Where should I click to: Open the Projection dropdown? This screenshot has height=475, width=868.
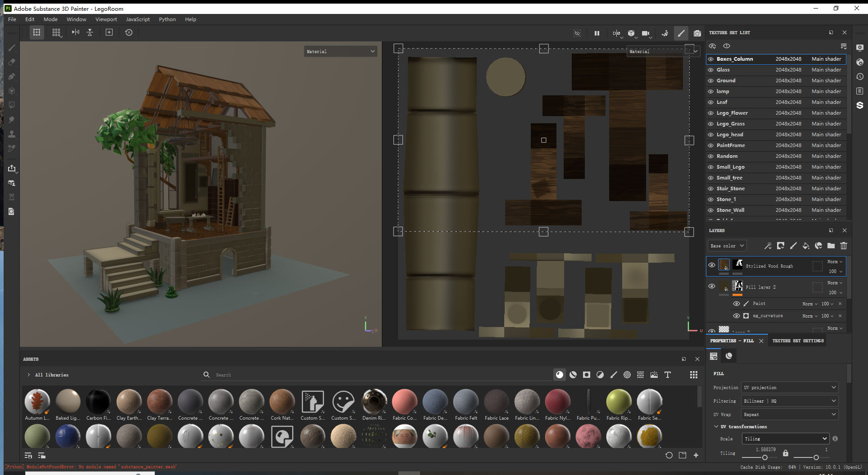tap(790, 387)
